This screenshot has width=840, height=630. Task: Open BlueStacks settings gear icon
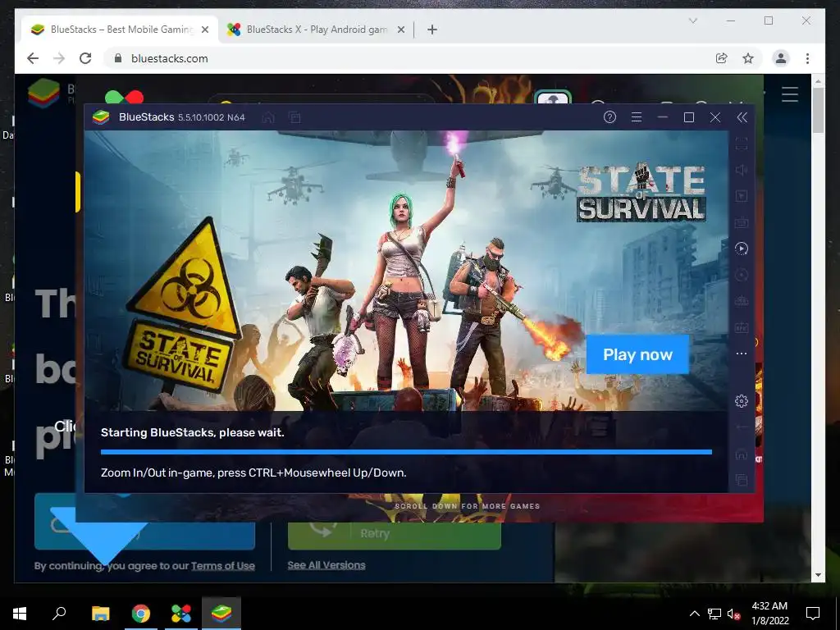pyautogui.click(x=742, y=400)
